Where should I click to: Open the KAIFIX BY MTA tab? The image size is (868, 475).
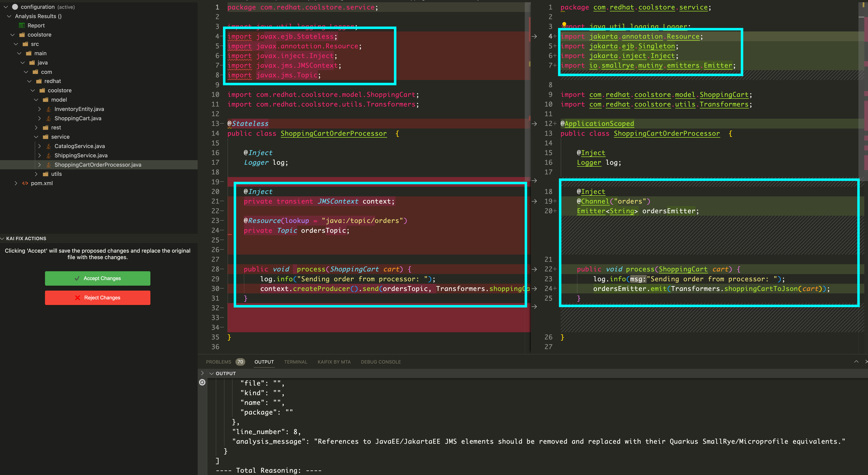(334, 362)
